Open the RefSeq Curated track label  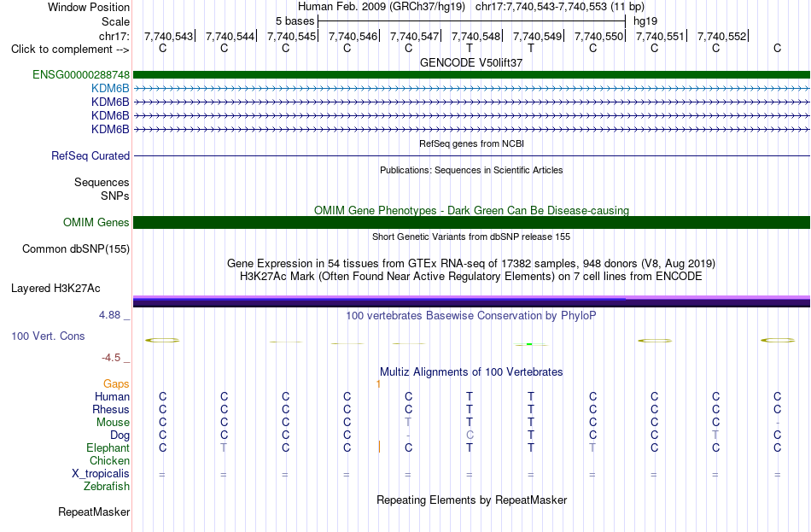pyautogui.click(x=90, y=155)
